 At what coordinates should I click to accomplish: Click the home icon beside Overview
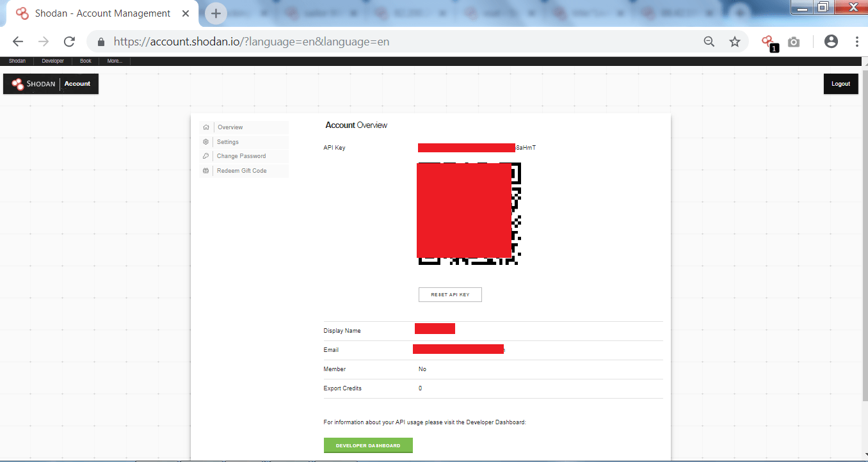(x=206, y=127)
